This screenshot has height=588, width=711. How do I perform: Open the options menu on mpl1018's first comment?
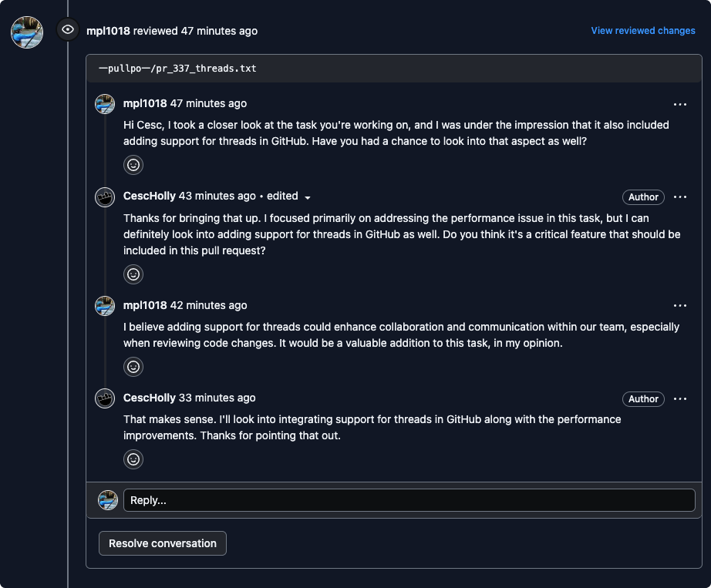click(x=680, y=104)
